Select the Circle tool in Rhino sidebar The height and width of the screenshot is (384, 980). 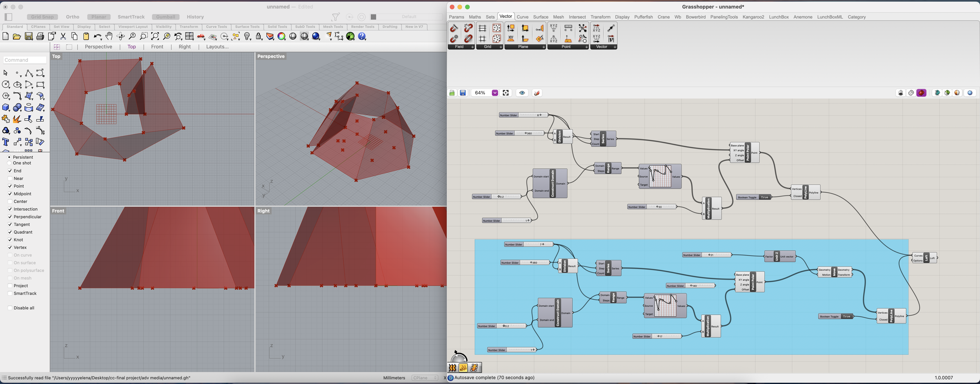(x=6, y=85)
